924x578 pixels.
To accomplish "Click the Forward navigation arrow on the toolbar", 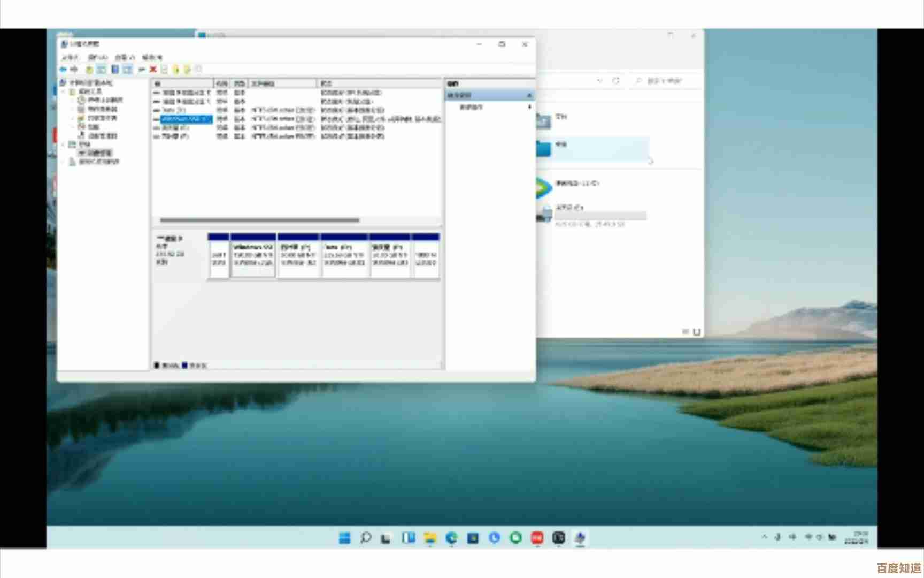I will tap(74, 69).
